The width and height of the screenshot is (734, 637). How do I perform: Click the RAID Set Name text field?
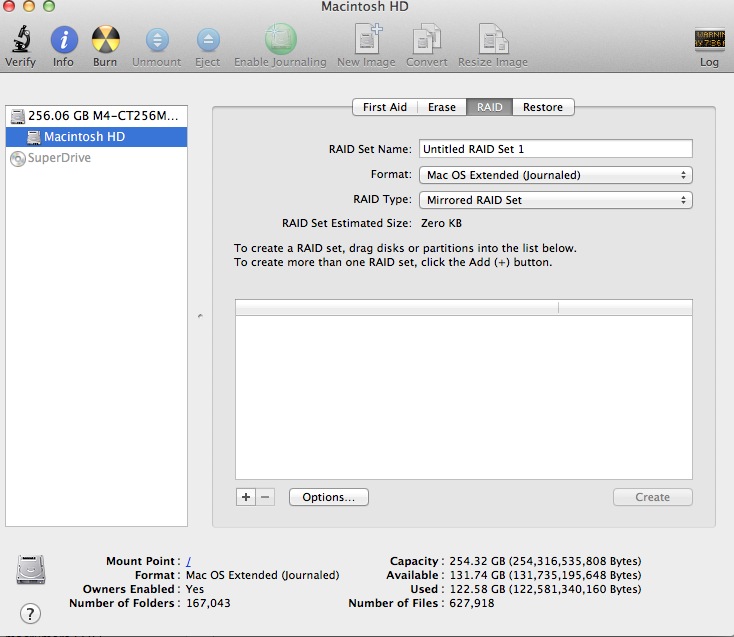556,149
